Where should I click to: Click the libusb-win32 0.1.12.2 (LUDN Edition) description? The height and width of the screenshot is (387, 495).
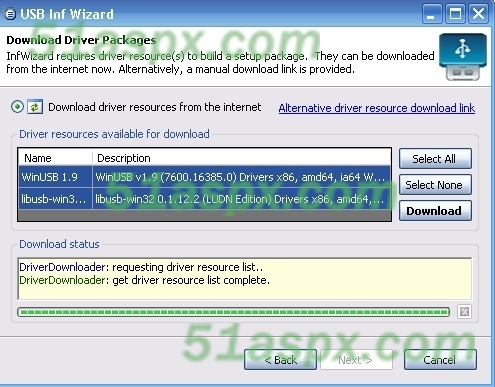tap(241, 199)
